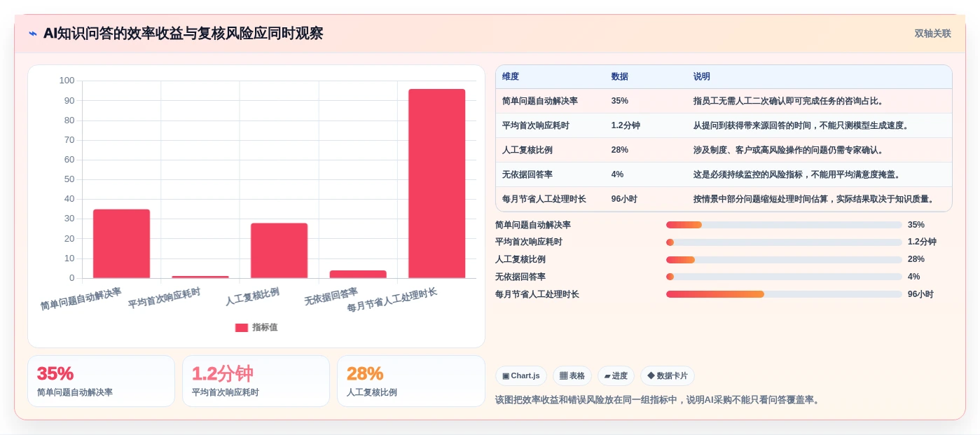Click table value 1.2分钟
This screenshot has height=435, width=980.
point(626,125)
